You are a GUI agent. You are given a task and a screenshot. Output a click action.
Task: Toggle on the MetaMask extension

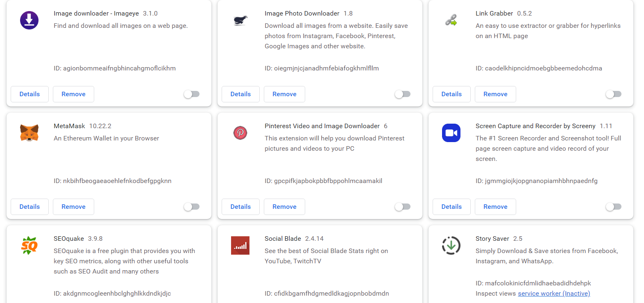(192, 207)
